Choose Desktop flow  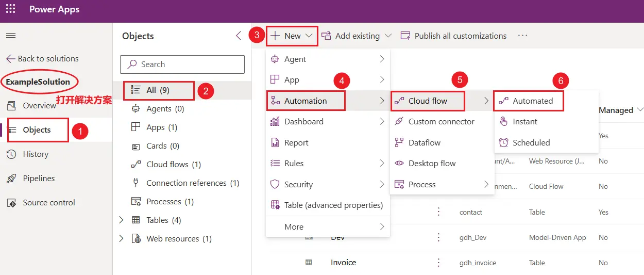[442, 164]
